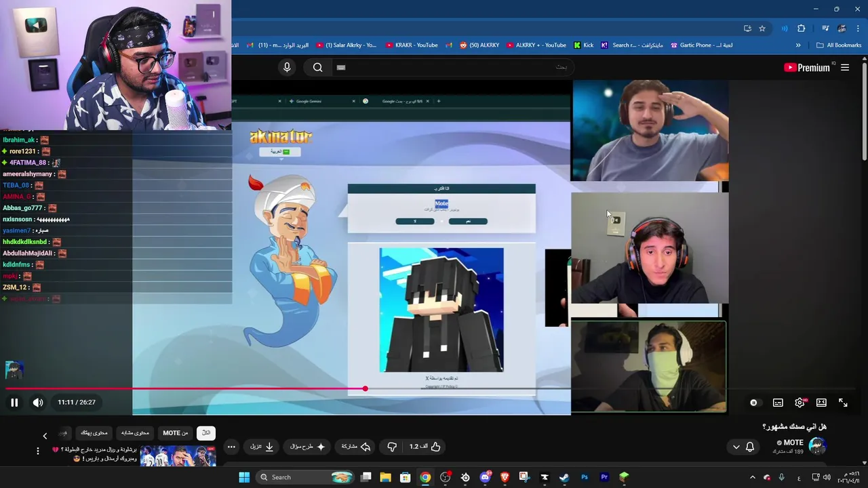Select the 'الكل' filter chip
The image size is (868, 488).
pos(206,432)
